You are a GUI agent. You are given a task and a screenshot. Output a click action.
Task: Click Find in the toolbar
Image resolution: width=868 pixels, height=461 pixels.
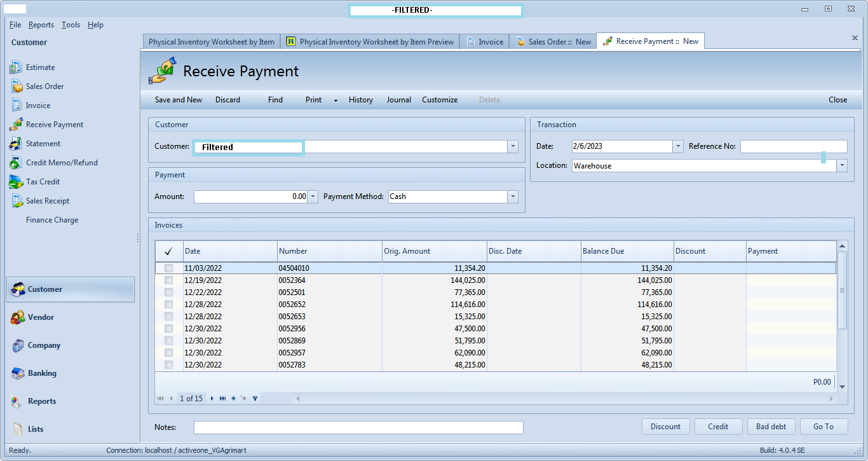click(x=275, y=100)
